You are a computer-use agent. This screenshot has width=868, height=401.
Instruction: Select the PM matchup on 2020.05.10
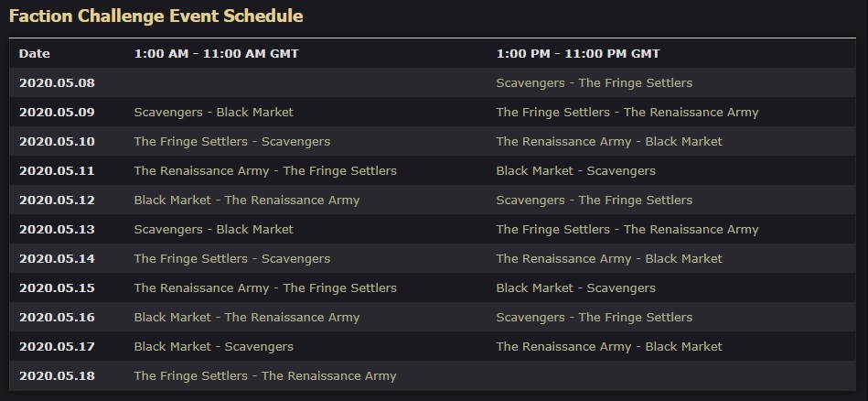[609, 142]
